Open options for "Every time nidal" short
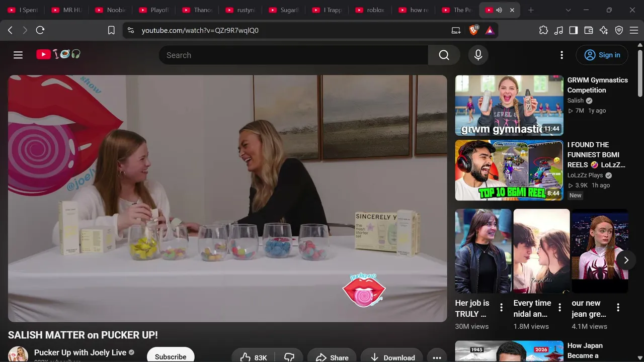 (x=559, y=308)
